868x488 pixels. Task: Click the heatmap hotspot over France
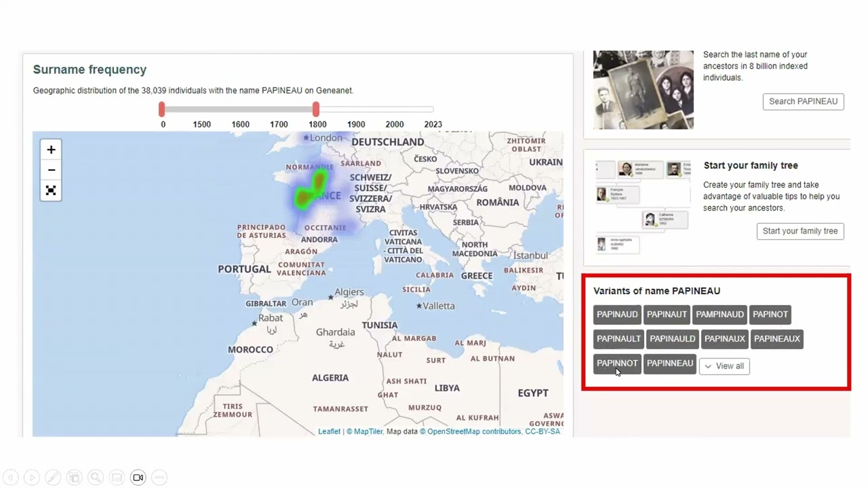(x=311, y=190)
